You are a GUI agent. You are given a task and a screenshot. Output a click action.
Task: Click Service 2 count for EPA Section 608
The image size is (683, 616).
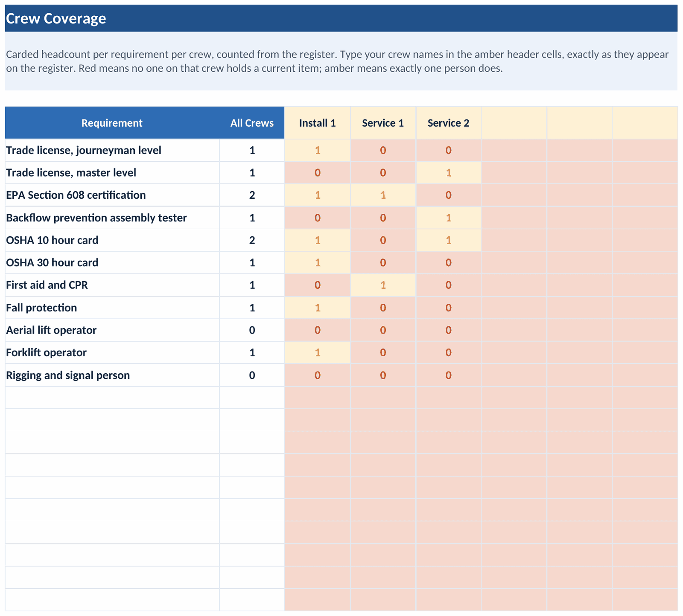[449, 195]
